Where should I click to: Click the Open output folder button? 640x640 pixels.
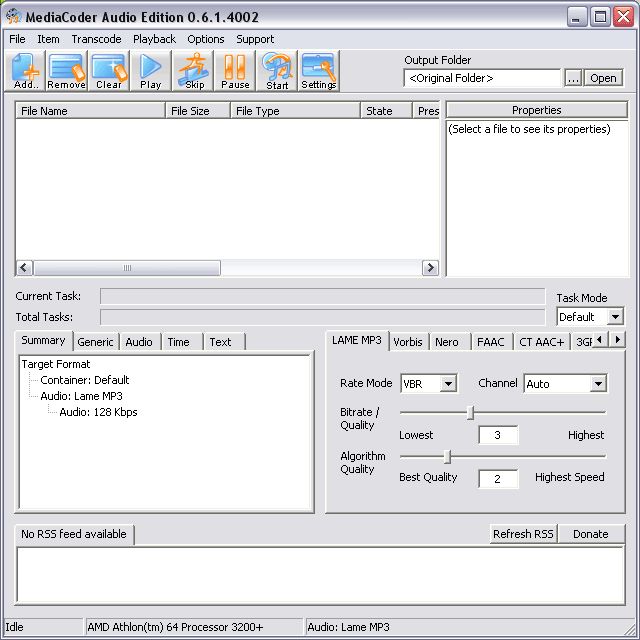click(x=603, y=78)
